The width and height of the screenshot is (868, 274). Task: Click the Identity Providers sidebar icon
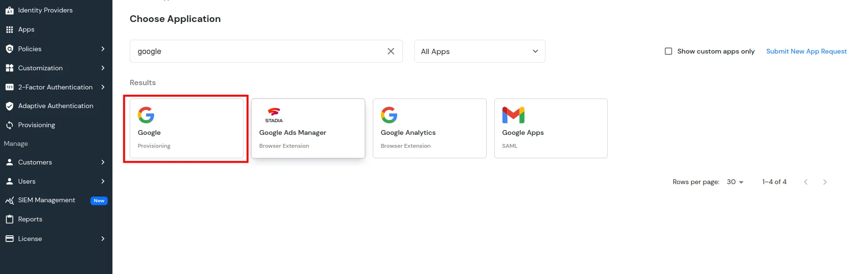click(x=10, y=10)
